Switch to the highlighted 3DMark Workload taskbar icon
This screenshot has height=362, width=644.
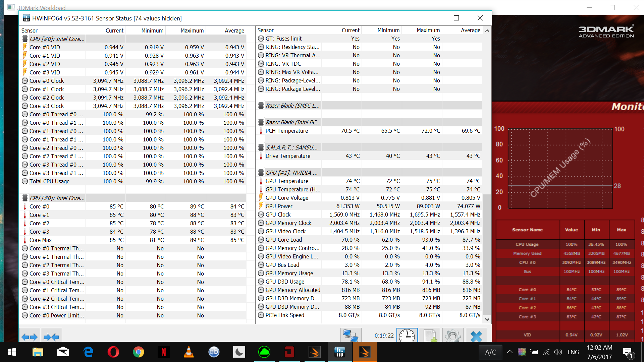click(365, 352)
